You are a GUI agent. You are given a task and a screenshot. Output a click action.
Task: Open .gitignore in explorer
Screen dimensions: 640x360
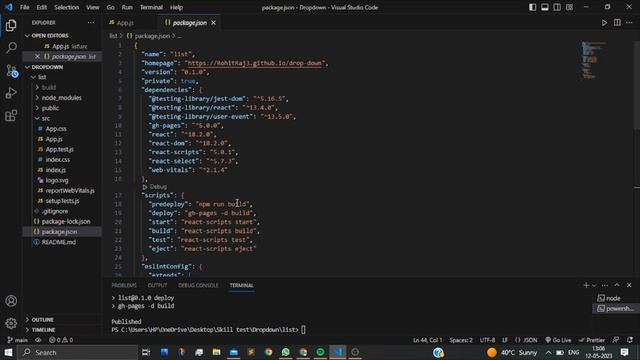(55, 211)
